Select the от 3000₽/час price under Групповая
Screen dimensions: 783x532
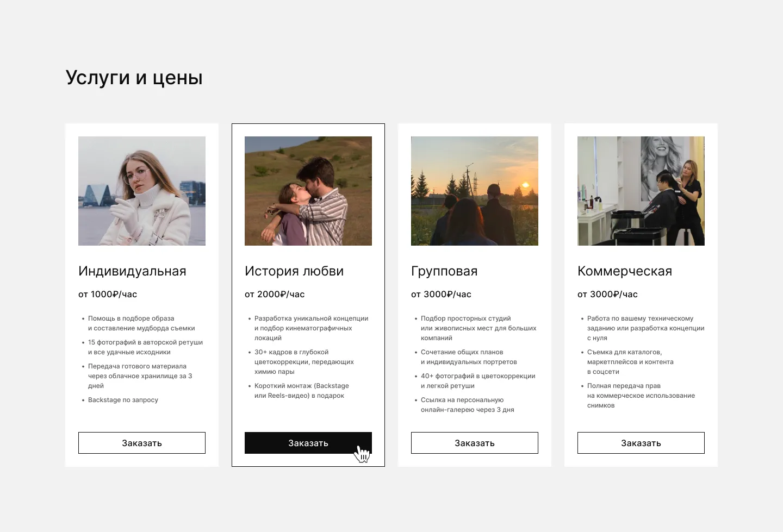(441, 294)
